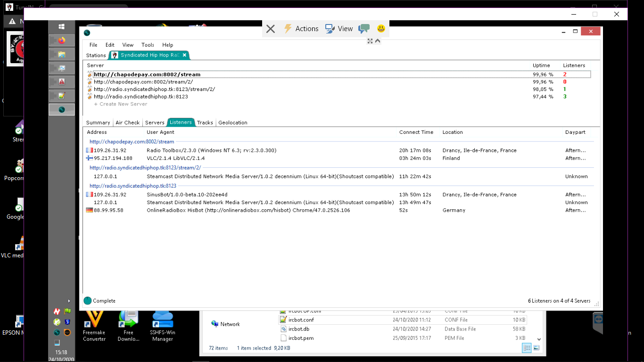
Task: Open the Freemake Converter desktop shortcut
Action: click(94, 325)
